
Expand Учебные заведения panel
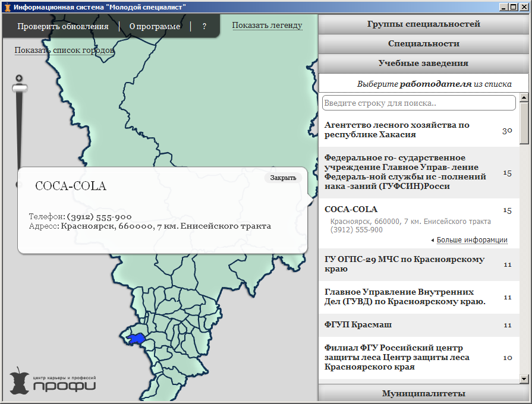[423, 64]
